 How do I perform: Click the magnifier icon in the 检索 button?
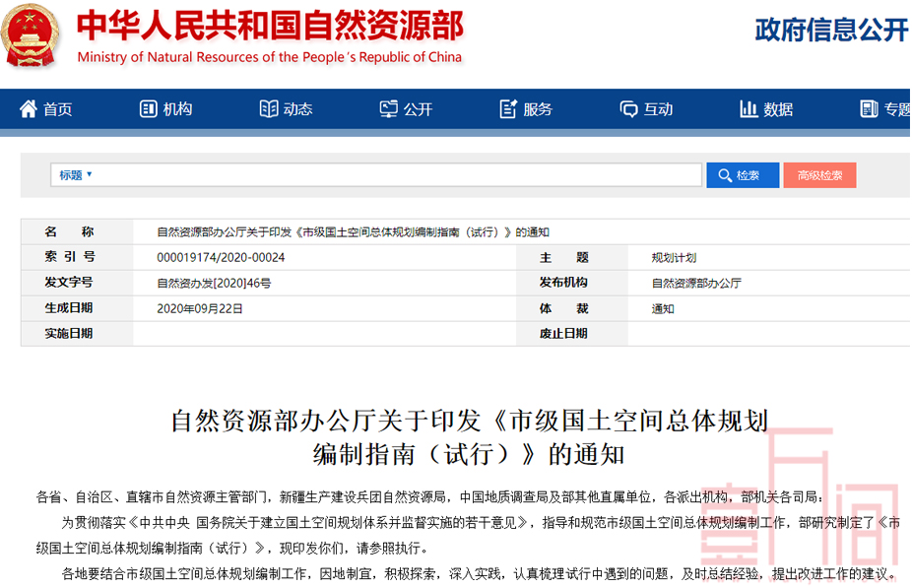[725, 175]
